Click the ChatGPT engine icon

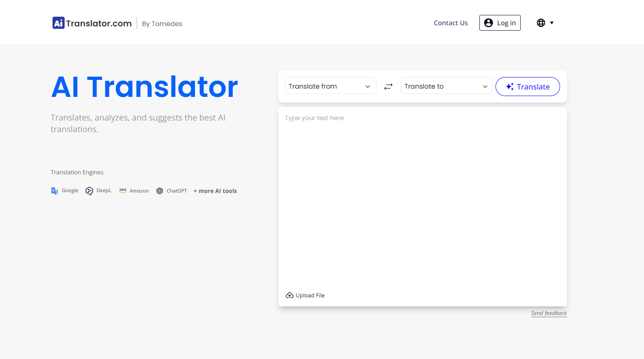tap(160, 191)
